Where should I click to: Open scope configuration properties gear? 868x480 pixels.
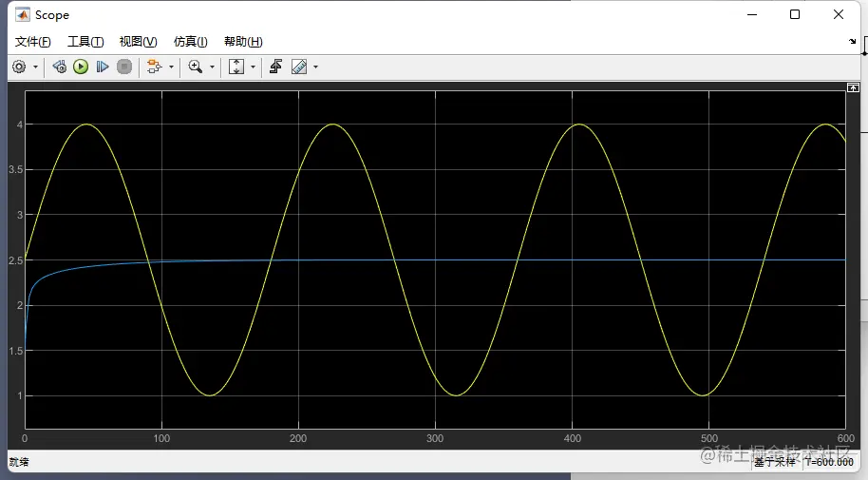coord(19,67)
